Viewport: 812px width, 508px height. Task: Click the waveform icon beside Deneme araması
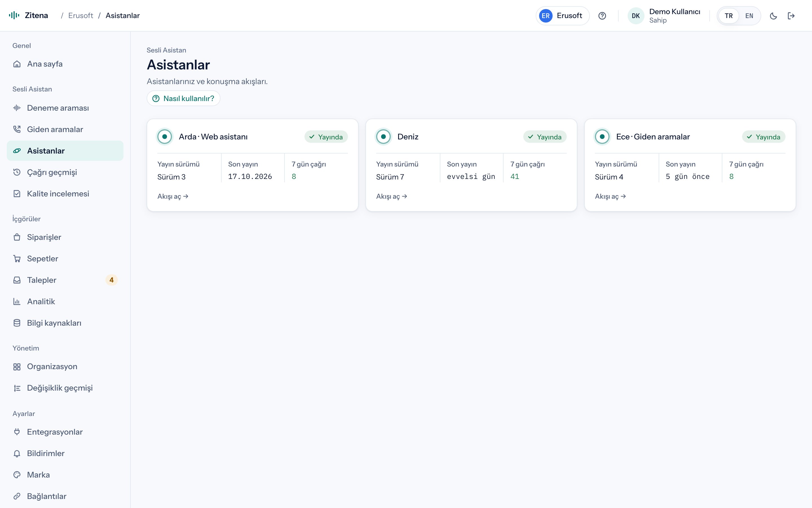pos(17,108)
